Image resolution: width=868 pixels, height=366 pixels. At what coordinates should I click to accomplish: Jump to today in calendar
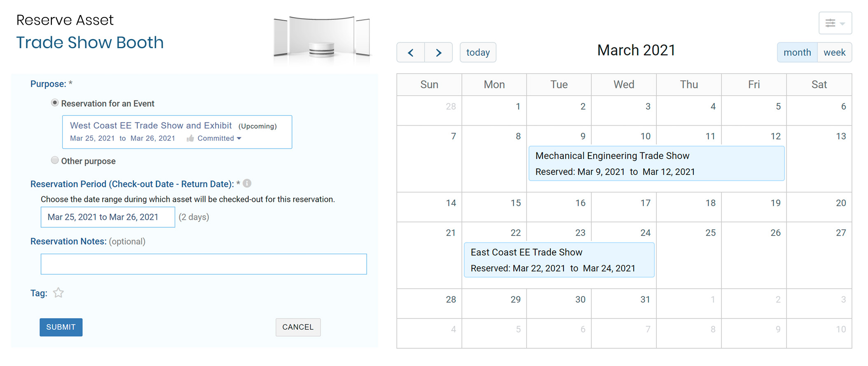tap(478, 53)
